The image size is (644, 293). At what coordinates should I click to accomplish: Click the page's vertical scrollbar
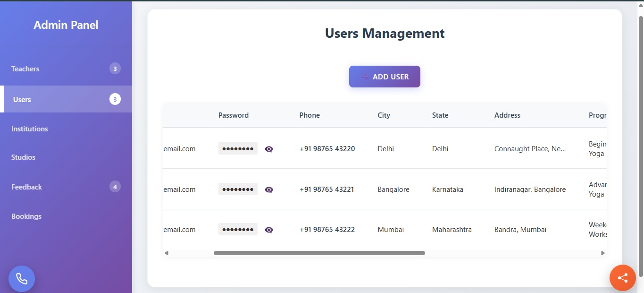pos(641,142)
